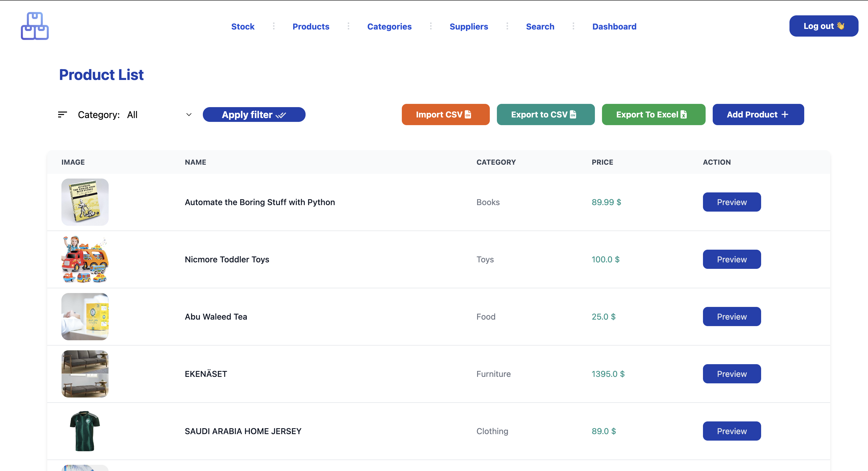868x471 pixels.
Task: Switch to the Dashboard
Action: tap(614, 26)
